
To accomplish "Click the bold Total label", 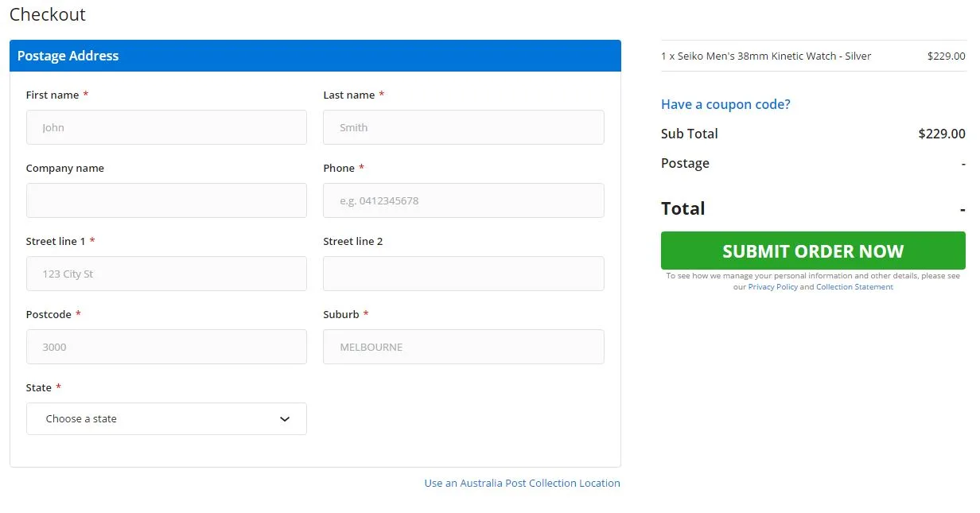I will coord(682,208).
